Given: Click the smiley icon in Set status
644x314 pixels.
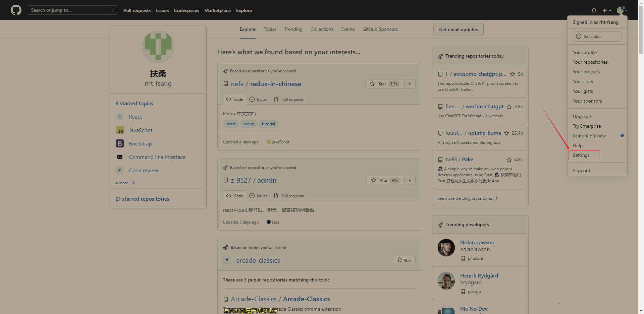Looking at the screenshot, I should (x=579, y=36).
